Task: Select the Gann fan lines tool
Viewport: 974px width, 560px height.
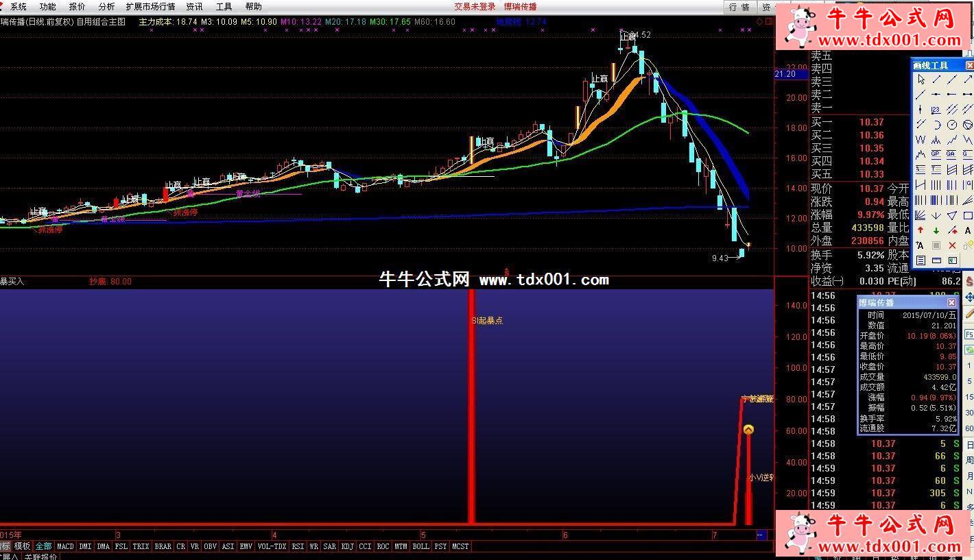Action: tap(921, 216)
